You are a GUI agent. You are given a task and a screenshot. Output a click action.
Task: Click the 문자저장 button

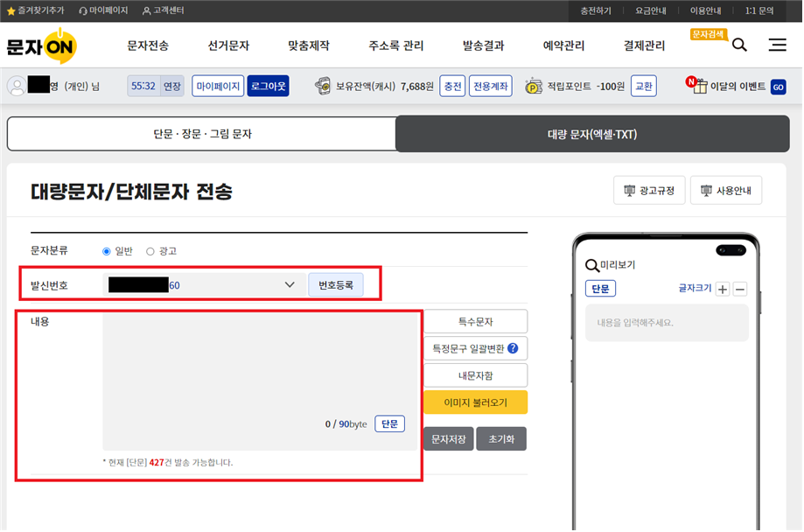(449, 439)
